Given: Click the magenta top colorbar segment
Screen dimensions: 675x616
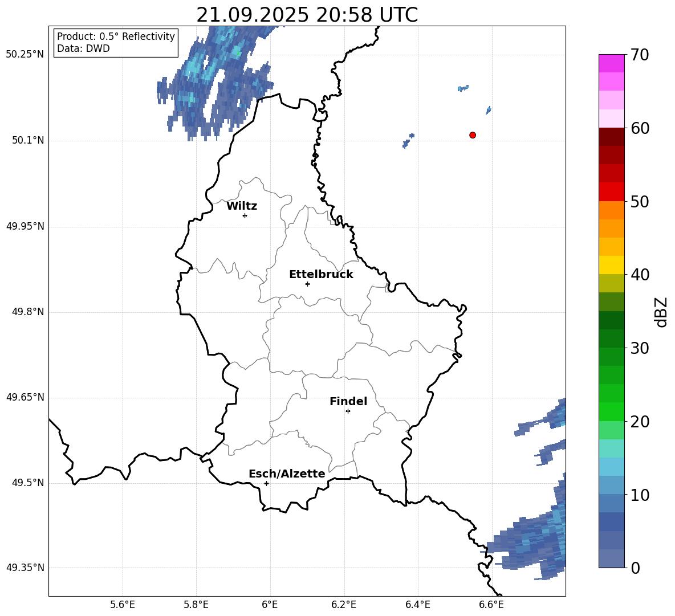Looking at the screenshot, I should 611,63.
